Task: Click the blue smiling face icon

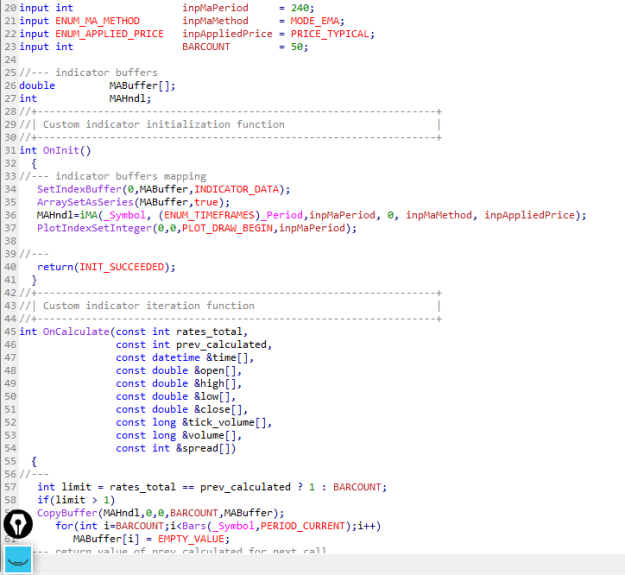Action: click(x=18, y=559)
